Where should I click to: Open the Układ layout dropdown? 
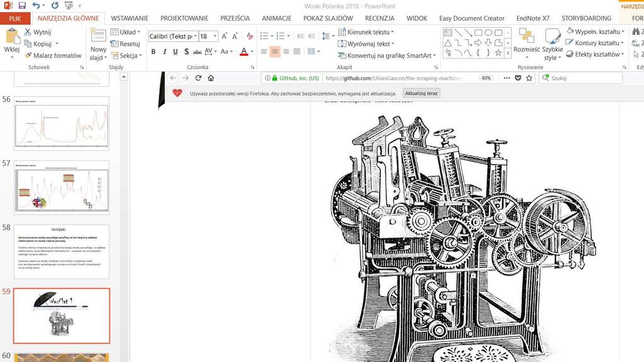tap(126, 32)
